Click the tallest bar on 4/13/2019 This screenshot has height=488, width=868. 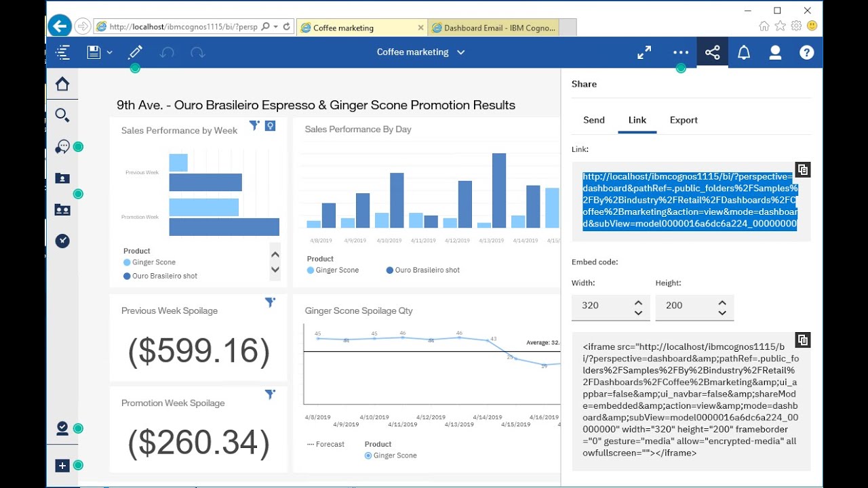[499, 190]
